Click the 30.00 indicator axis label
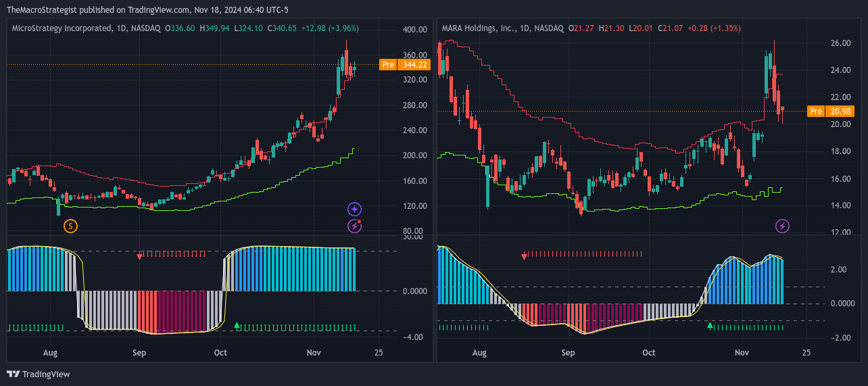The height and width of the screenshot is (386, 868). click(x=412, y=237)
